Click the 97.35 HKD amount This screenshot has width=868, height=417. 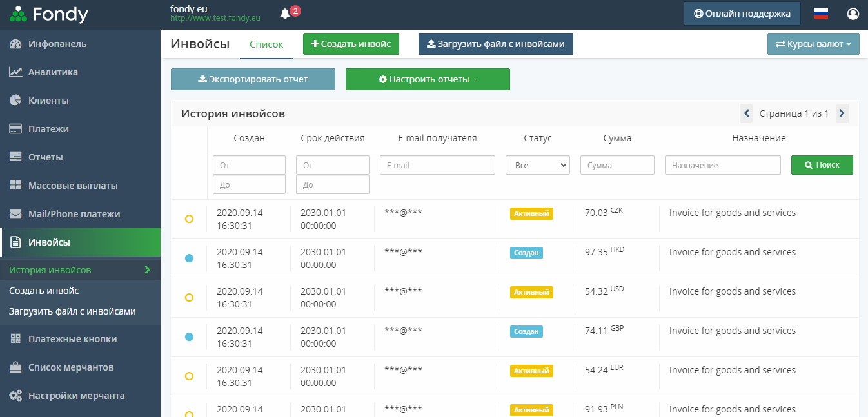pos(604,252)
